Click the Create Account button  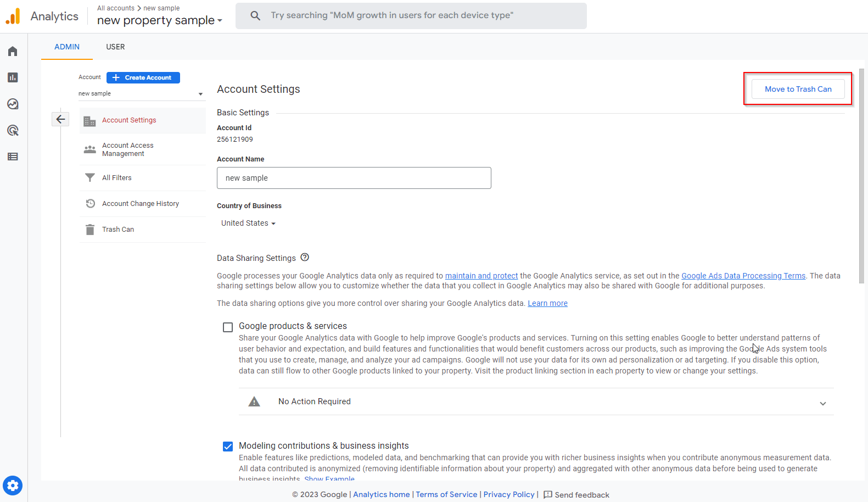[143, 77]
